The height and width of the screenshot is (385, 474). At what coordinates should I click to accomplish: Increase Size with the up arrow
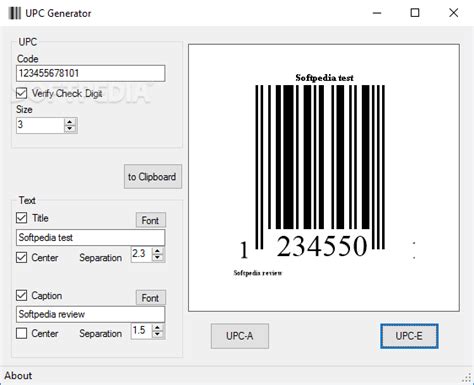click(x=70, y=122)
